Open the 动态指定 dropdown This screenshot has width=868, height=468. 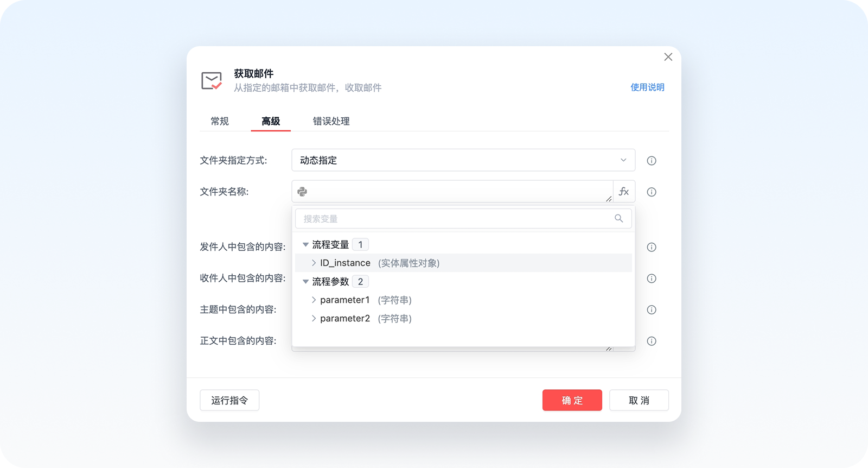(x=463, y=160)
